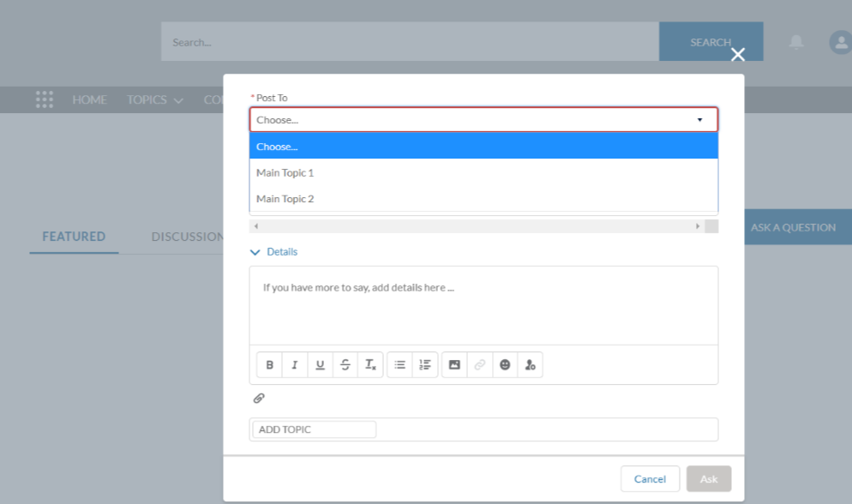This screenshot has height=504, width=852.
Task: Click the paperclip attach file icon
Action: point(259,399)
